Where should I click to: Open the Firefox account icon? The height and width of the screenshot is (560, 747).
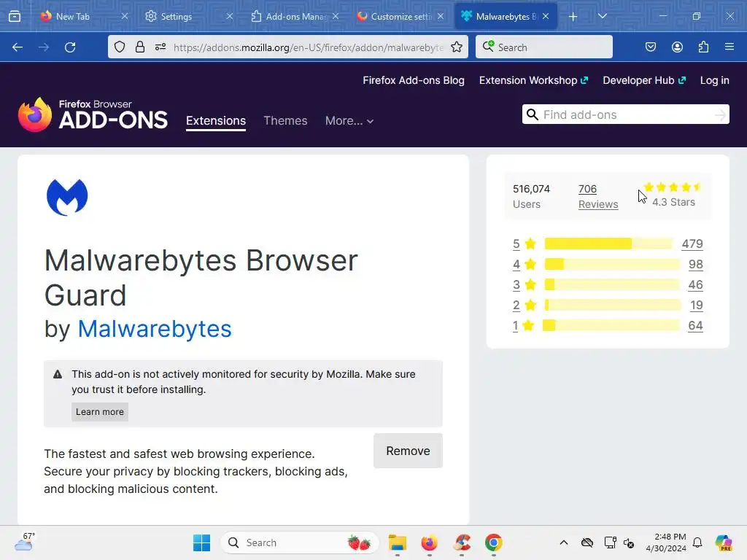tap(677, 47)
